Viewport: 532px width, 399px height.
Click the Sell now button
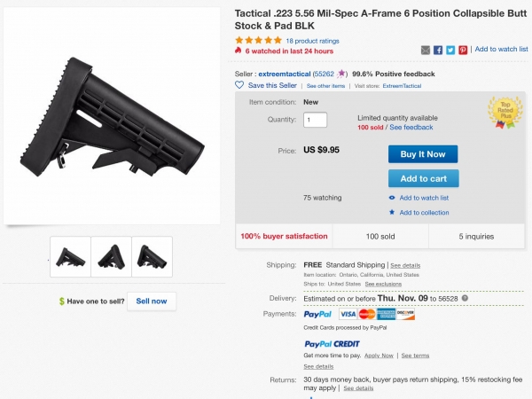[152, 301]
